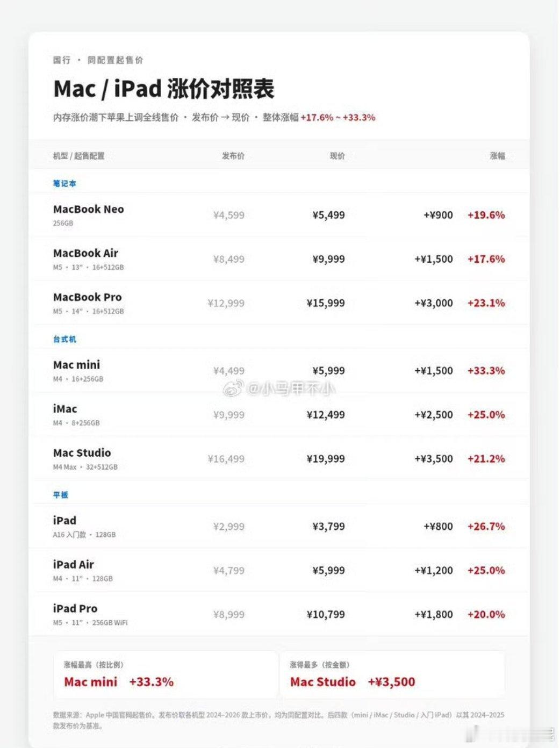This screenshot has height=748, width=560.
Task: Click Mac mini +33.3% increase value
Action: tap(486, 371)
